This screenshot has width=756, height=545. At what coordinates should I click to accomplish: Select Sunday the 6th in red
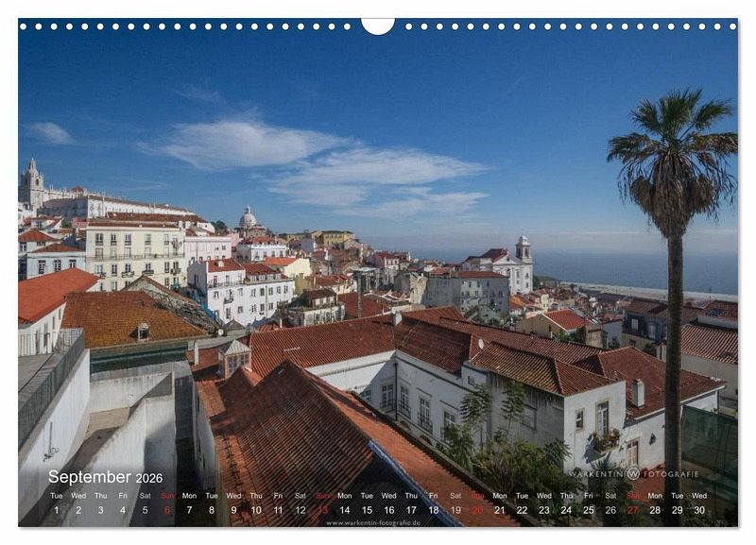pos(167,510)
